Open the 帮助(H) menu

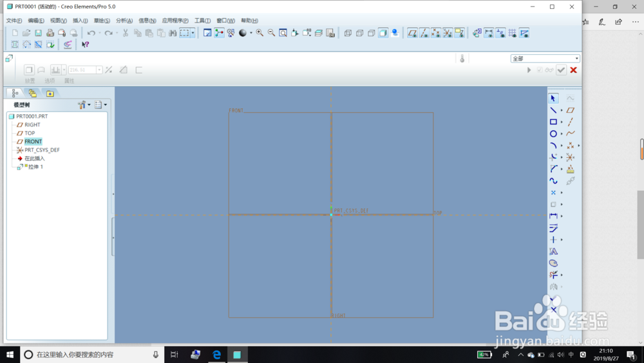pyautogui.click(x=249, y=21)
